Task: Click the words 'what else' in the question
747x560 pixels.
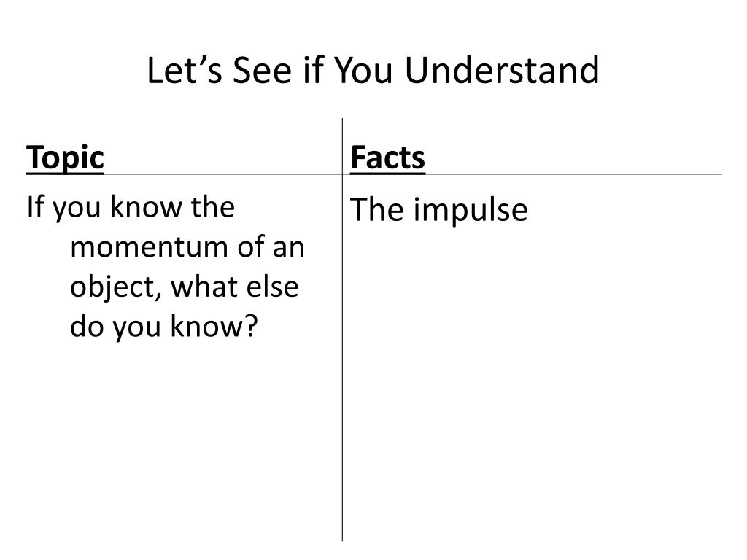Action: coord(235,287)
